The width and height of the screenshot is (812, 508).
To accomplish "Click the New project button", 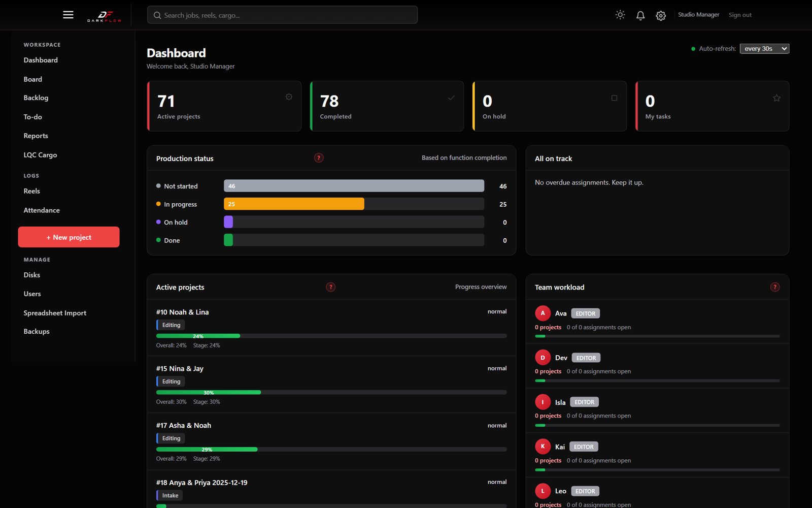I will [x=69, y=237].
